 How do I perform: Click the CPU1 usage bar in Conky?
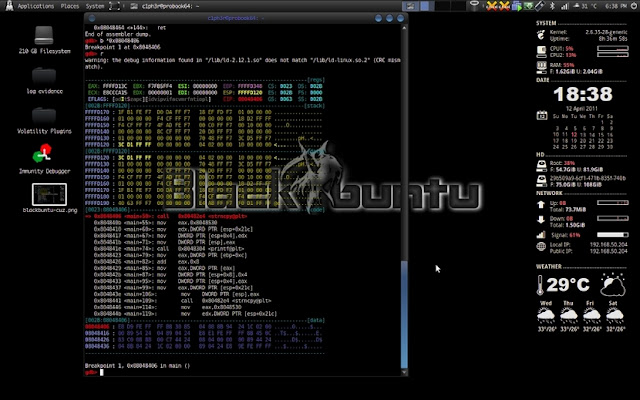tap(612, 48)
